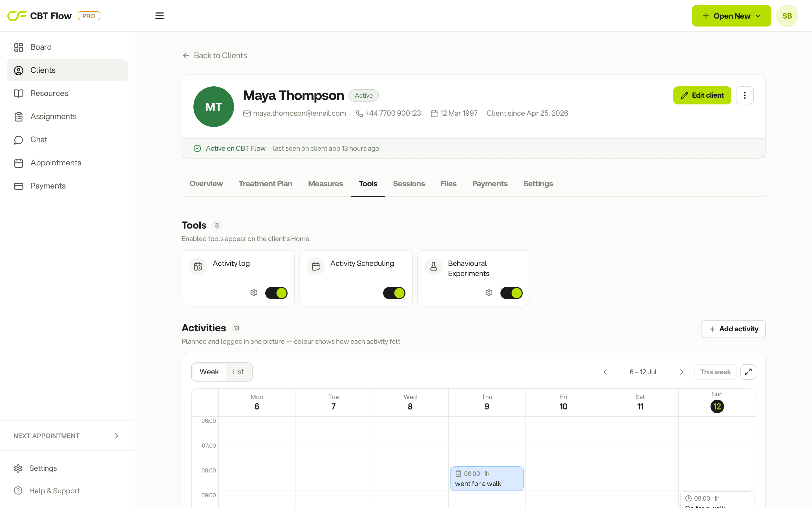Click the Tools count badge '3'
This screenshot has width=812, height=508.
[x=217, y=225]
